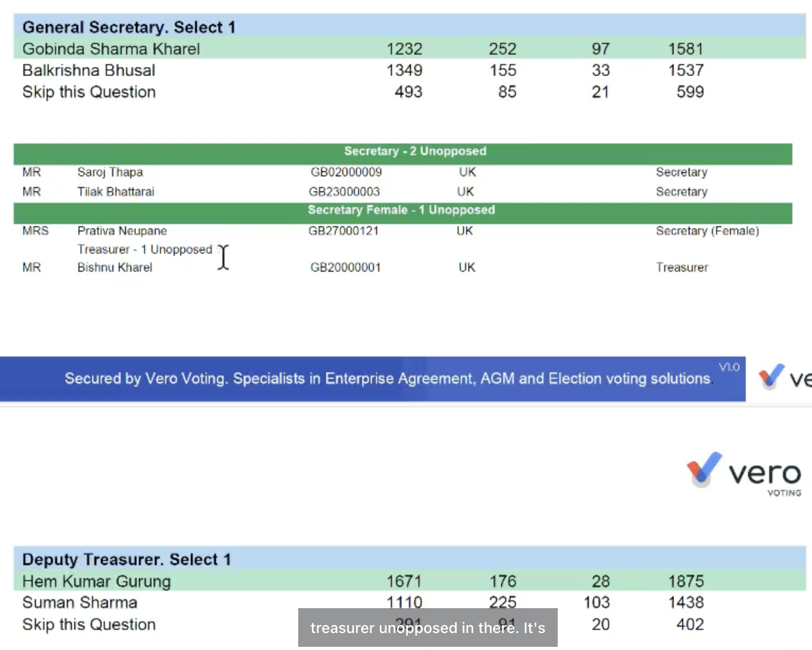812x650 pixels.
Task: Click the member ID GB02000009
Action: [x=346, y=172]
